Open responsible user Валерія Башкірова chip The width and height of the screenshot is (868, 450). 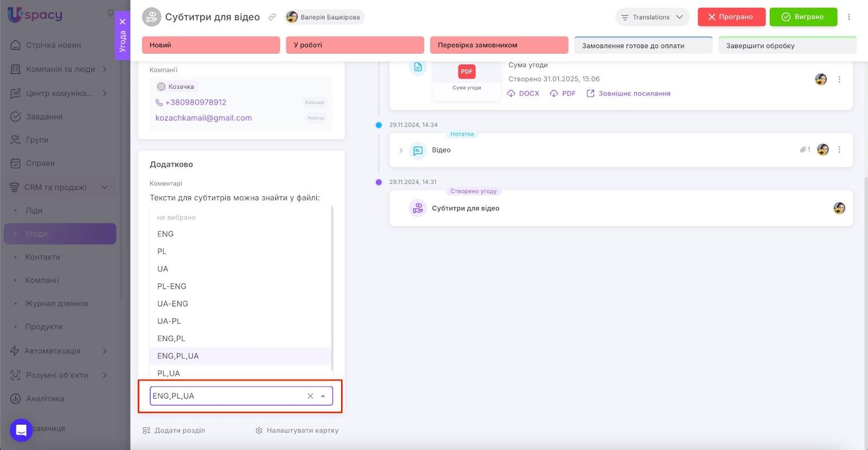click(x=324, y=17)
